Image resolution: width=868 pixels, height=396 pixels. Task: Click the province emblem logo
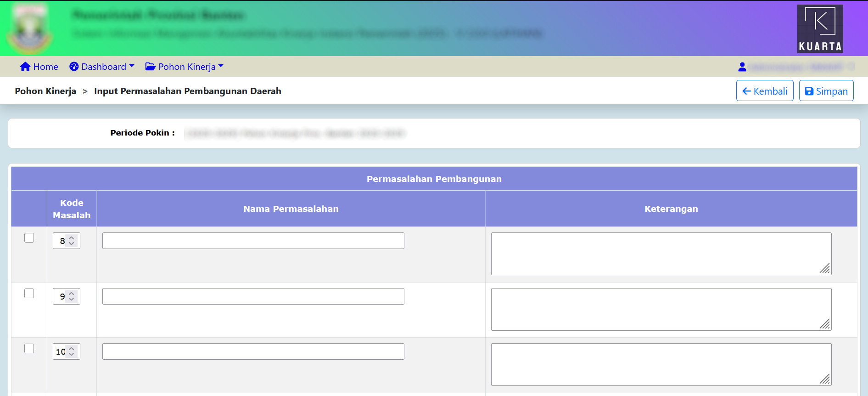pos(31,28)
